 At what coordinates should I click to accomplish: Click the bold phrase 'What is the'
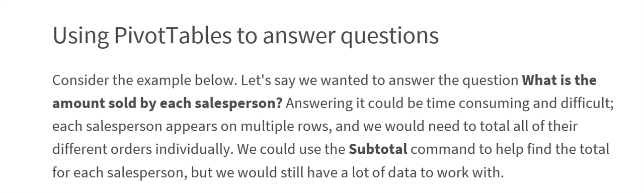[x=559, y=80]
